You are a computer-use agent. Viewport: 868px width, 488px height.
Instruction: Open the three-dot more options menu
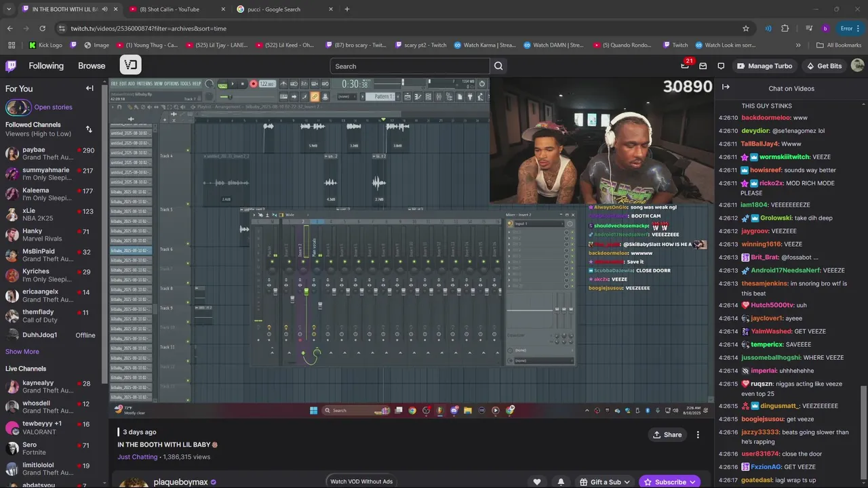click(698, 434)
